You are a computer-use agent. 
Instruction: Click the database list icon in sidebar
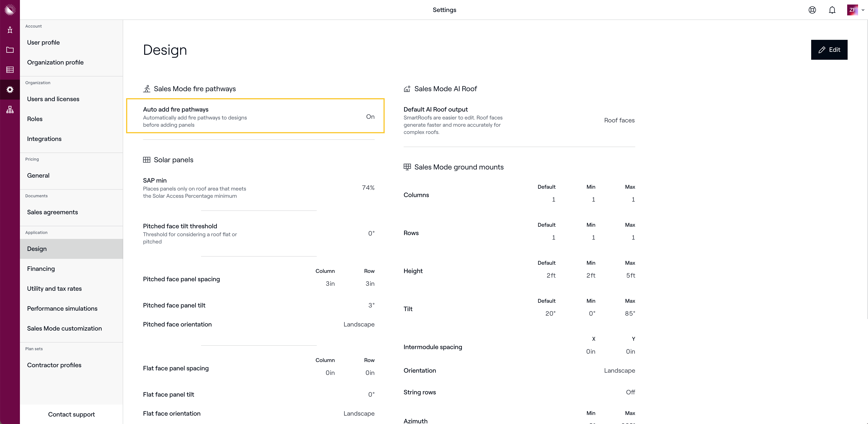coord(10,70)
